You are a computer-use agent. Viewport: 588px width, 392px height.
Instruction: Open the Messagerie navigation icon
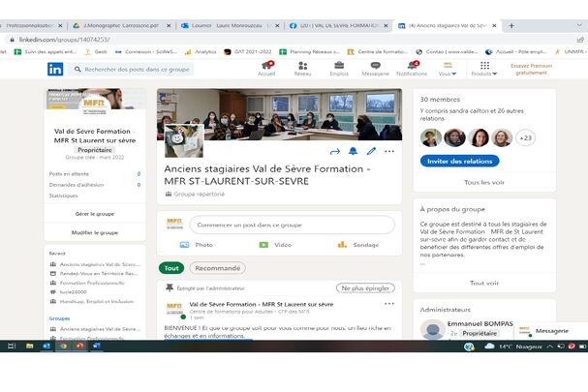[375, 69]
